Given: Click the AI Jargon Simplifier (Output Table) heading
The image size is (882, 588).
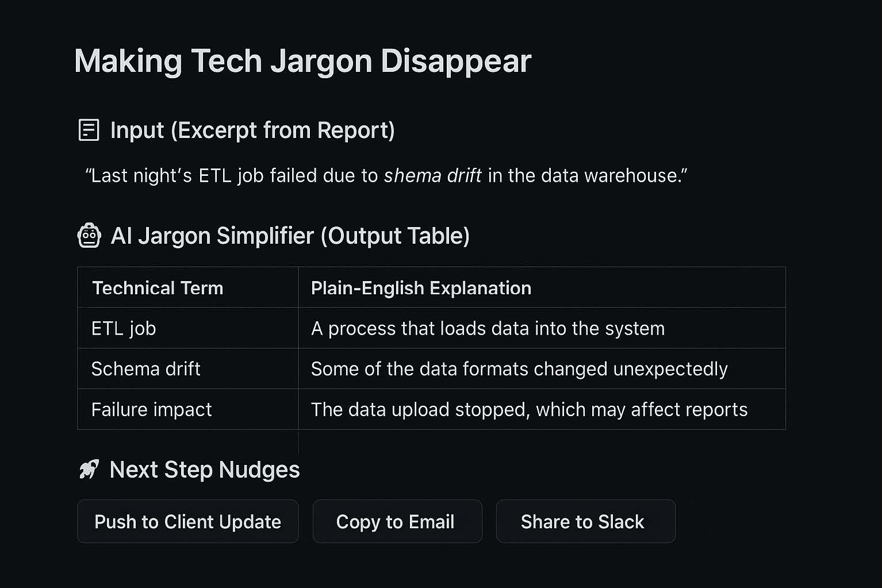Looking at the screenshot, I should (290, 236).
